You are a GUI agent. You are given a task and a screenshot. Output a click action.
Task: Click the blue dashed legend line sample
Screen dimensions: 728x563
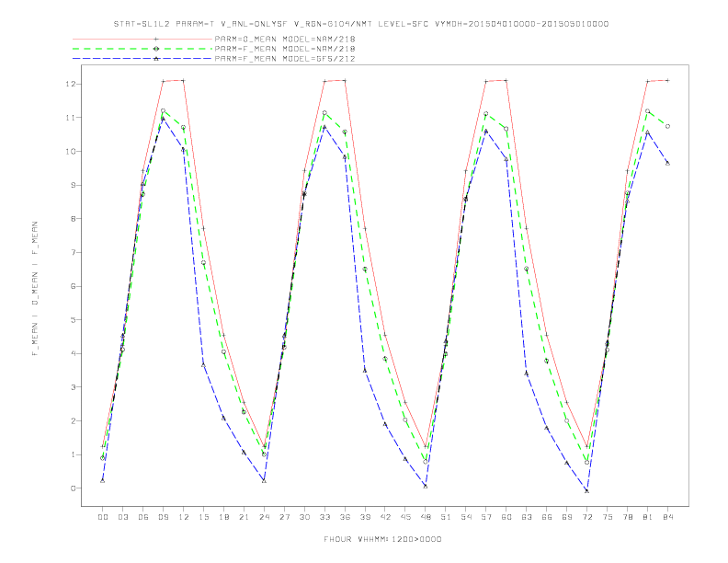142,59
